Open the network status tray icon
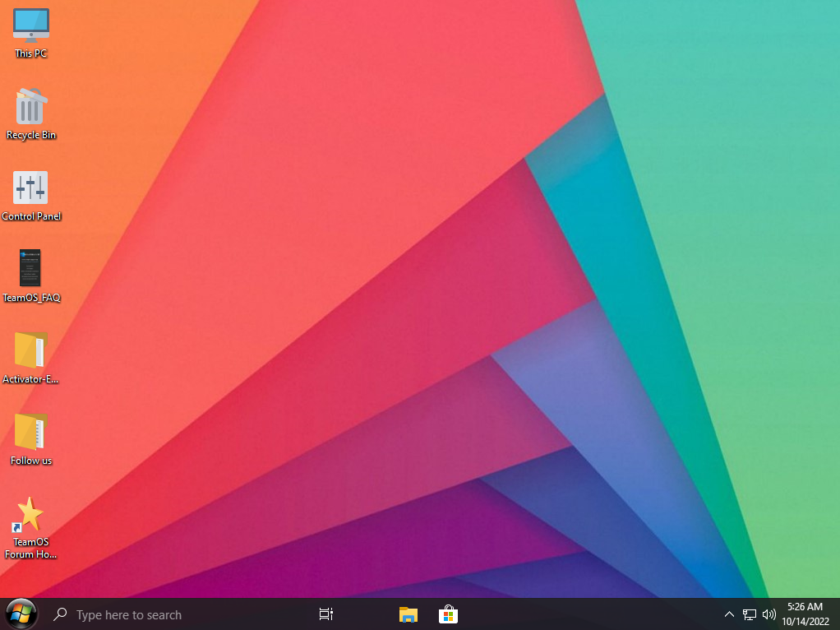Screen dimensions: 840x630 point(750,614)
